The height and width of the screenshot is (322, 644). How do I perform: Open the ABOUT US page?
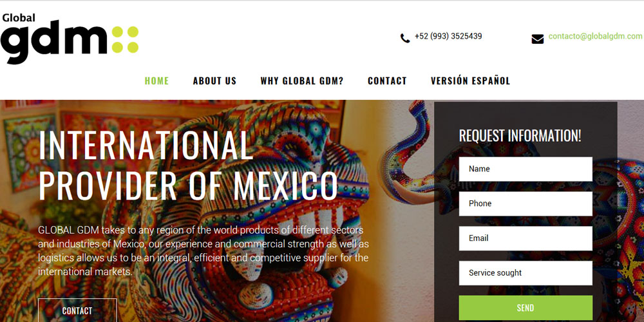[215, 81]
